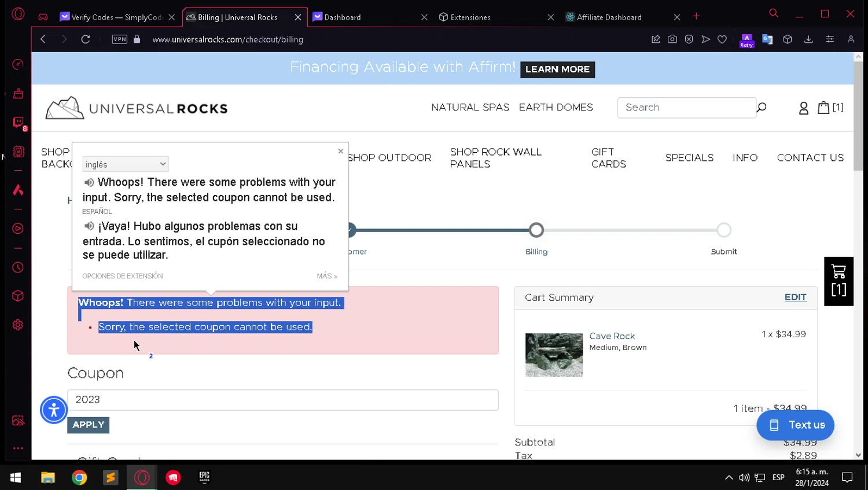Viewport: 868px width, 490px height.
Task: Open the CONTACT US menu
Action: tap(810, 158)
